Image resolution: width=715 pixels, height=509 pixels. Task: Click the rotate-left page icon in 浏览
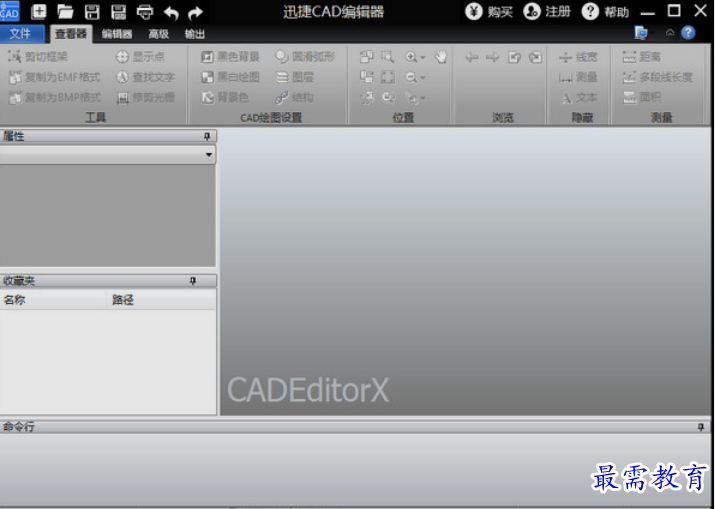point(514,57)
